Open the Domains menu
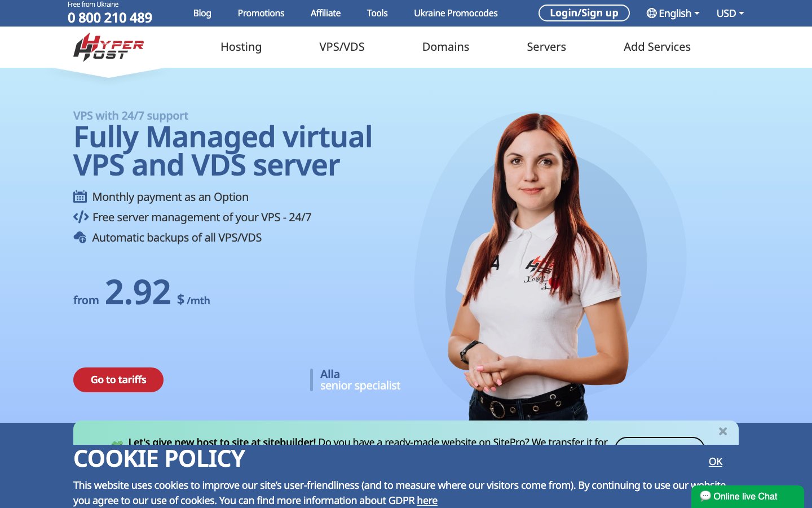 point(445,47)
